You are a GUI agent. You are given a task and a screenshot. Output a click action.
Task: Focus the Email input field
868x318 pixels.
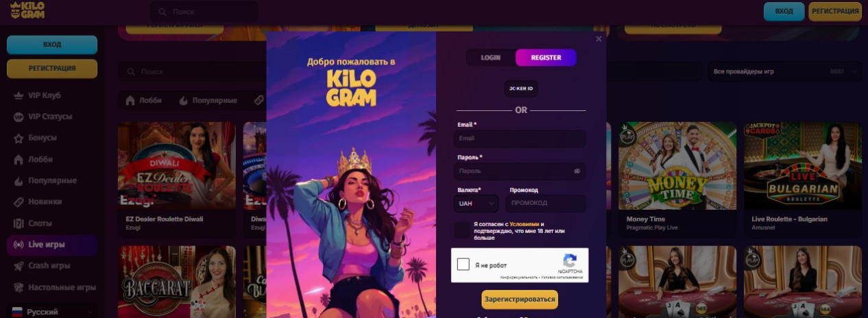click(520, 138)
